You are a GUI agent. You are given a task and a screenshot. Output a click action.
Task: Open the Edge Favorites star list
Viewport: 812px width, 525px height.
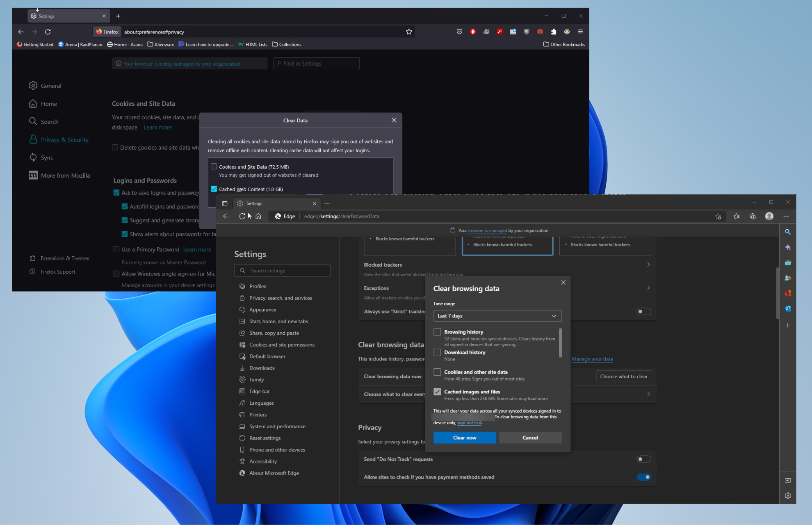[x=737, y=216]
